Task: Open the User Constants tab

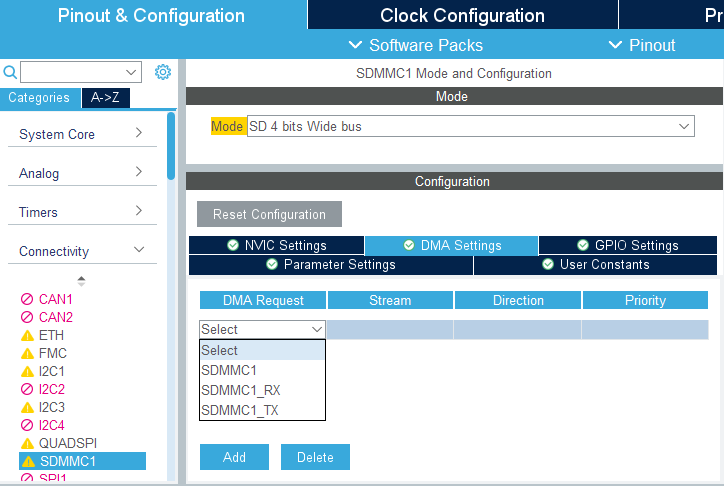Action: [595, 265]
